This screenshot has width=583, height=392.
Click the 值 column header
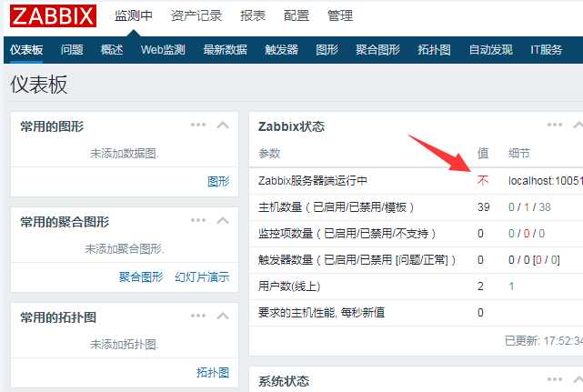tap(483, 153)
